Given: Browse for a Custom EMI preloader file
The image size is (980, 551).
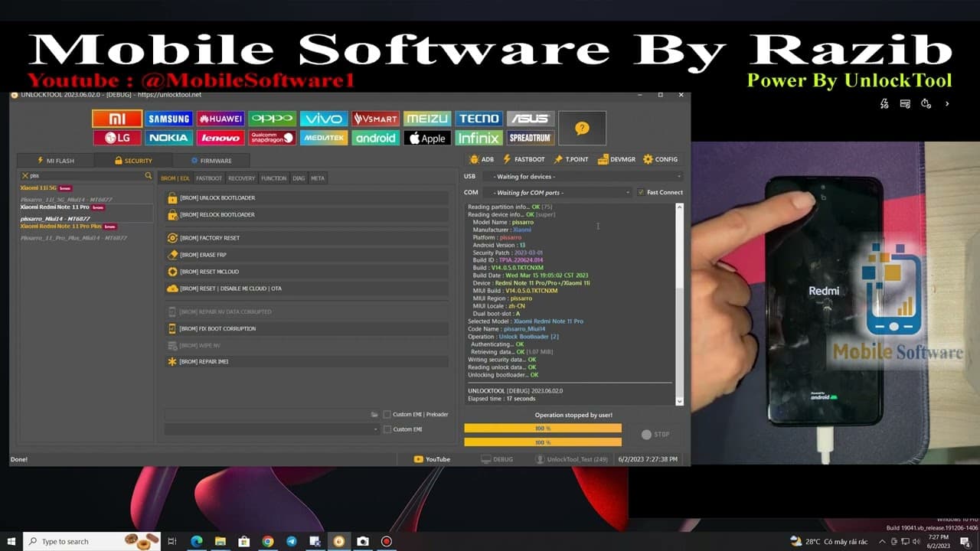Looking at the screenshot, I should 374,415.
